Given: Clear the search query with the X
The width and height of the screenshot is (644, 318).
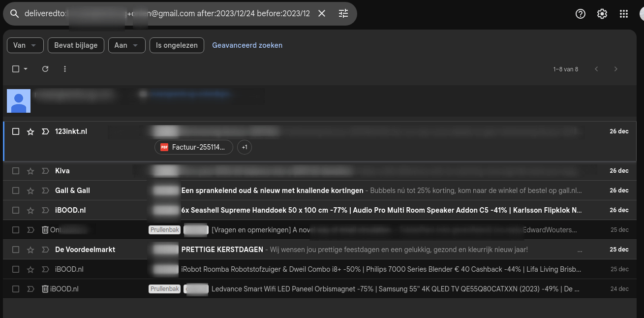Looking at the screenshot, I should 322,13.
